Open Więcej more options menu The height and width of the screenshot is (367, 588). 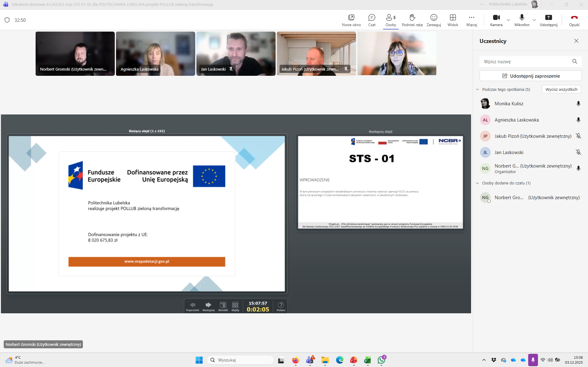[471, 20]
